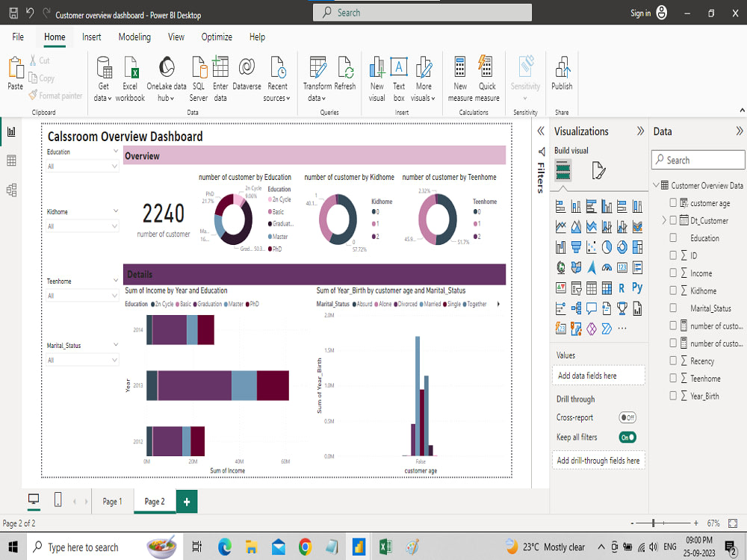
Task: Switch to Report view in left sidebar
Action: tap(12, 131)
